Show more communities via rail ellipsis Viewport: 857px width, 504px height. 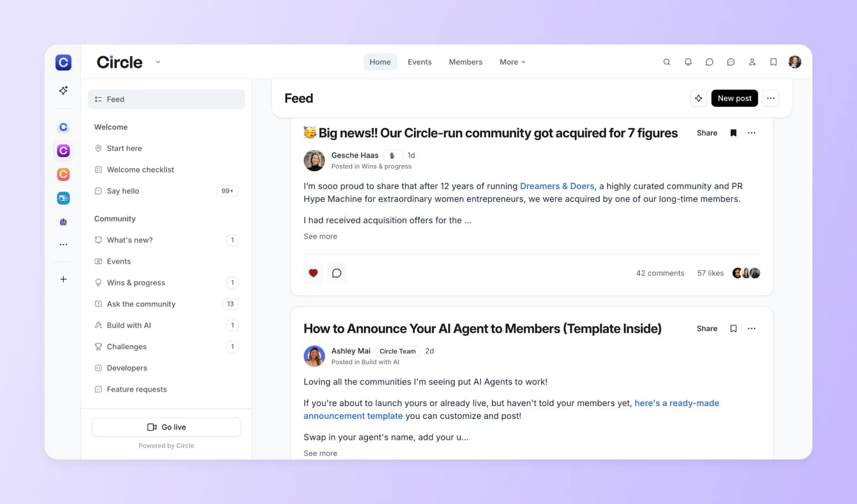(63, 244)
